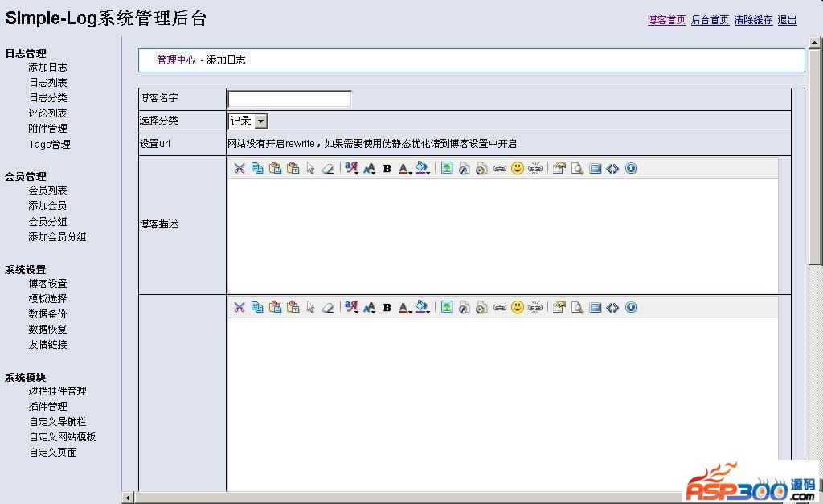Screen dimensions: 823x504
Task: Click Copy icon in second editor toolbar
Action: [x=257, y=307]
